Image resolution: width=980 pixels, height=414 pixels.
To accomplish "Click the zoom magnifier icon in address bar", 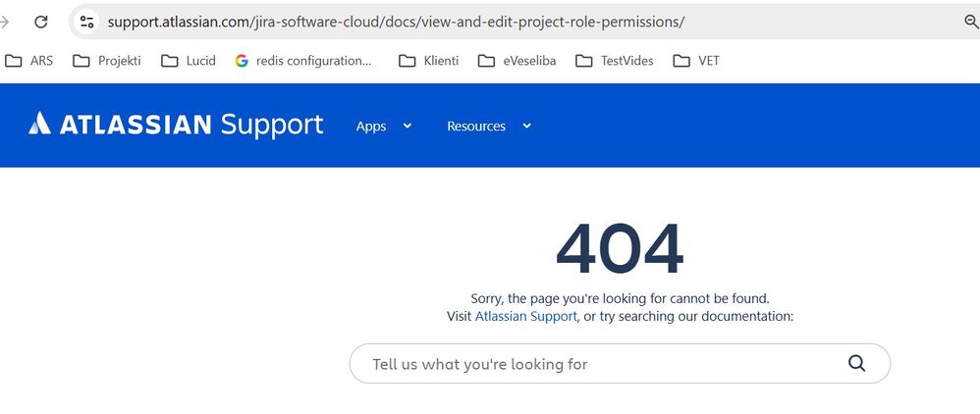I will pyautogui.click(x=972, y=22).
